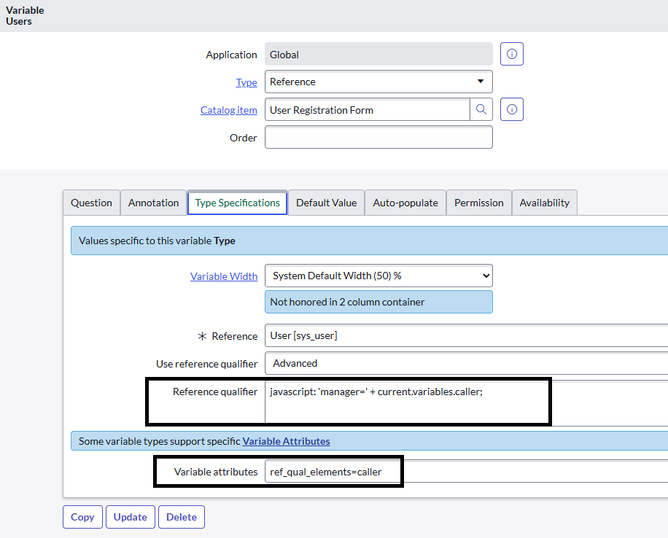This screenshot has height=538, width=668.
Task: Click into the Order input field
Action: point(378,137)
